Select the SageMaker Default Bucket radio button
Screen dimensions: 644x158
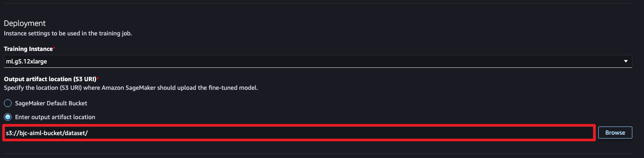point(8,104)
